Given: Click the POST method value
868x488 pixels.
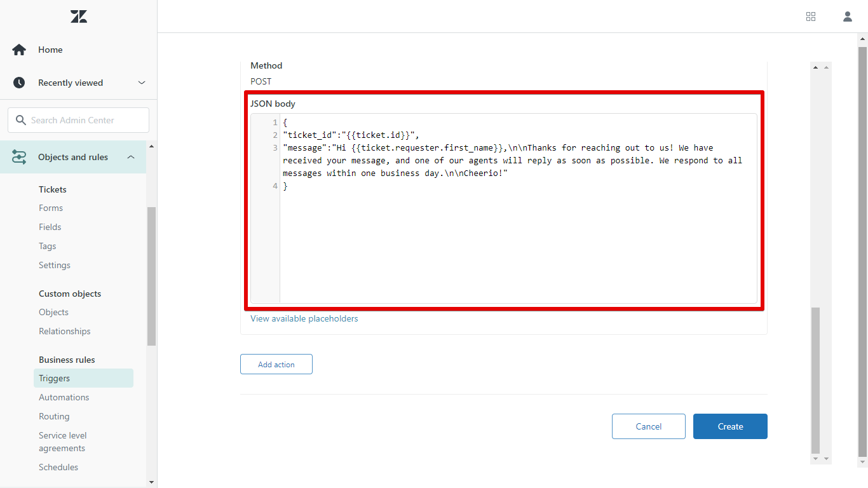Looking at the screenshot, I should (261, 81).
